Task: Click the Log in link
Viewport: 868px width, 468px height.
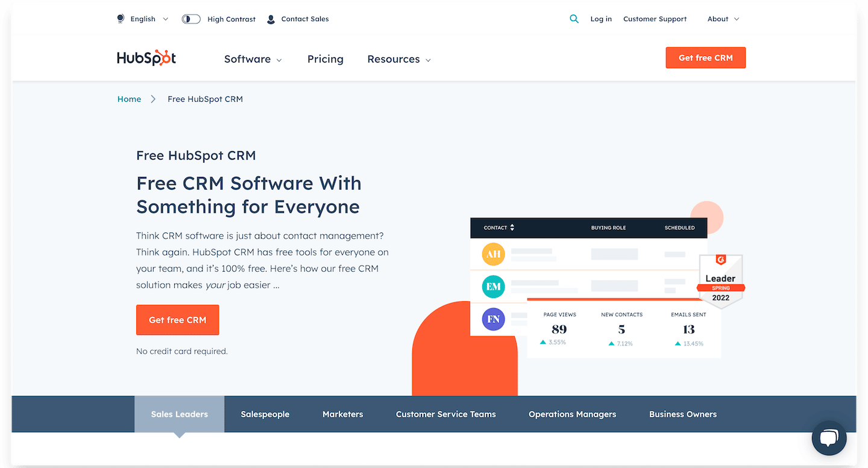Action: click(601, 19)
